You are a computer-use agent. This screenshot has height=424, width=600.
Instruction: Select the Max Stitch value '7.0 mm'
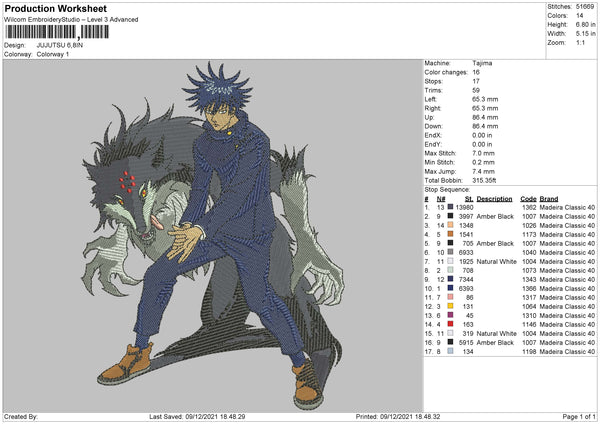pos(483,153)
